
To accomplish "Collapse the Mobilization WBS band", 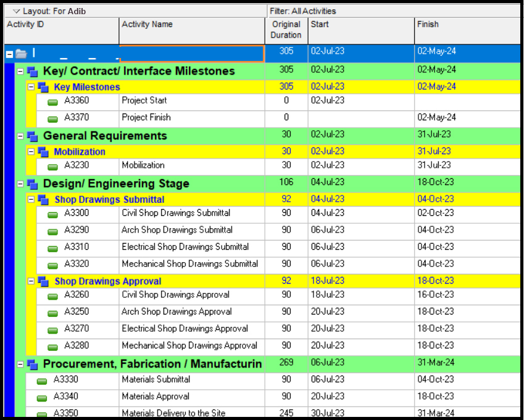I will pos(31,152).
